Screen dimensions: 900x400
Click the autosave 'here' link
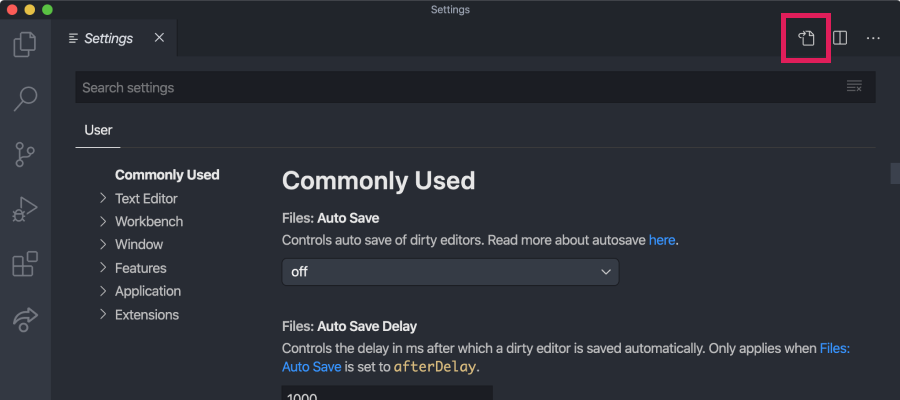click(662, 240)
